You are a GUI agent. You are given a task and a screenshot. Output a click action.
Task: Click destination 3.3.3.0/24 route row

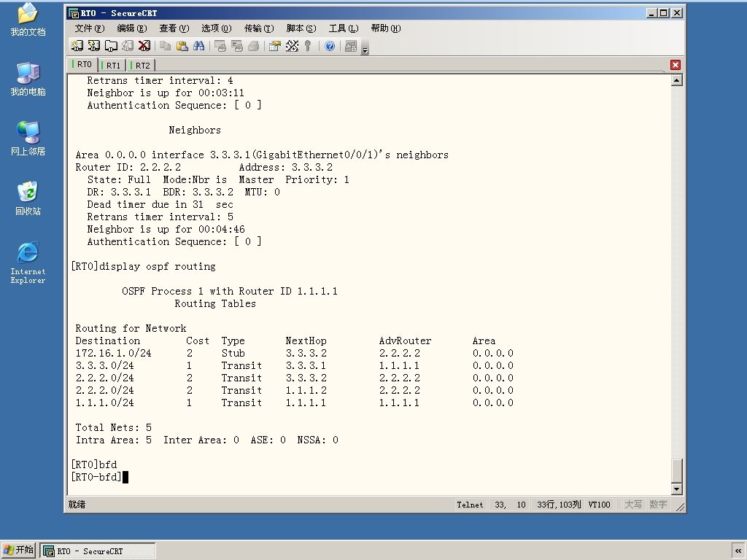(x=295, y=365)
